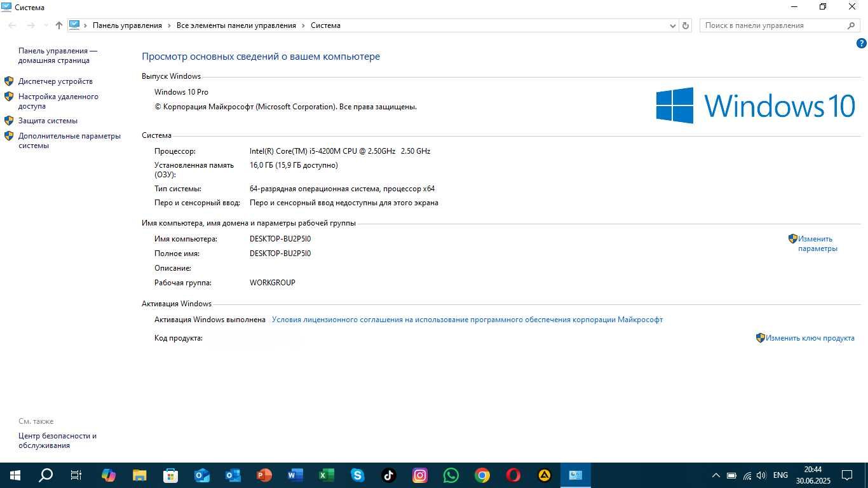
Task: Select 'Система' breadcrumb segment
Action: 325,25
